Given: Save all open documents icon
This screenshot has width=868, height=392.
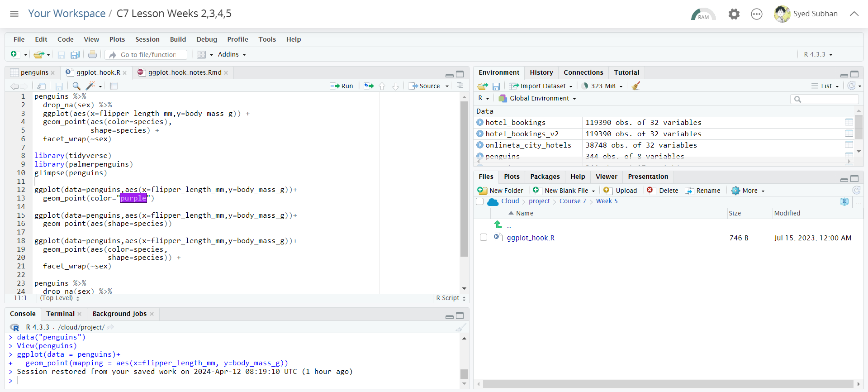Looking at the screenshot, I should [x=75, y=54].
